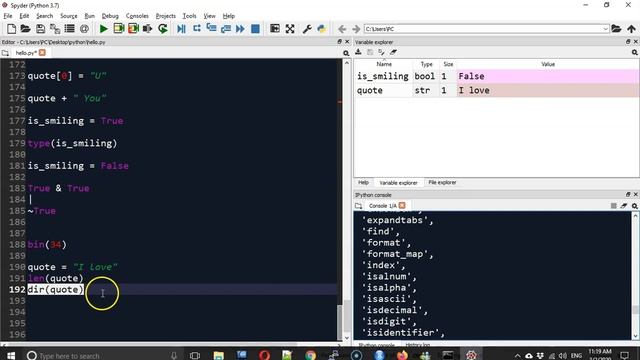Open file with the folder icon
The height and width of the screenshot is (360, 640).
[25, 29]
